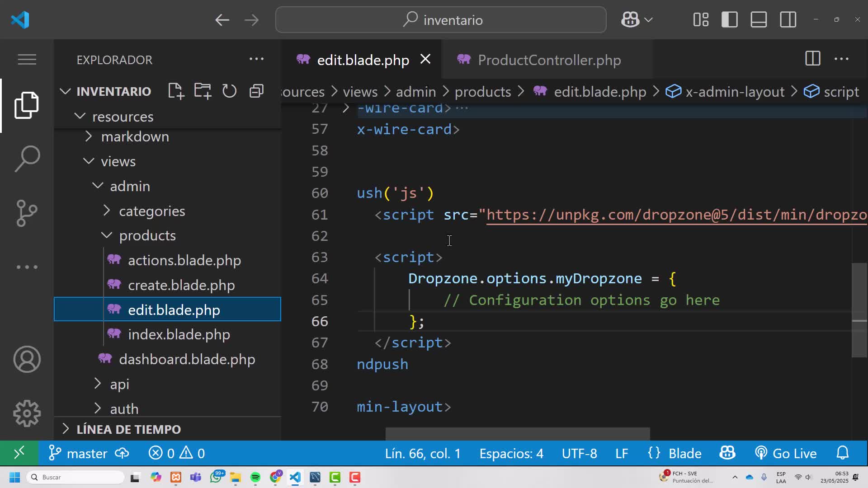868x488 pixels.
Task: Open the Explorer view in activity bar
Action: [x=27, y=105]
